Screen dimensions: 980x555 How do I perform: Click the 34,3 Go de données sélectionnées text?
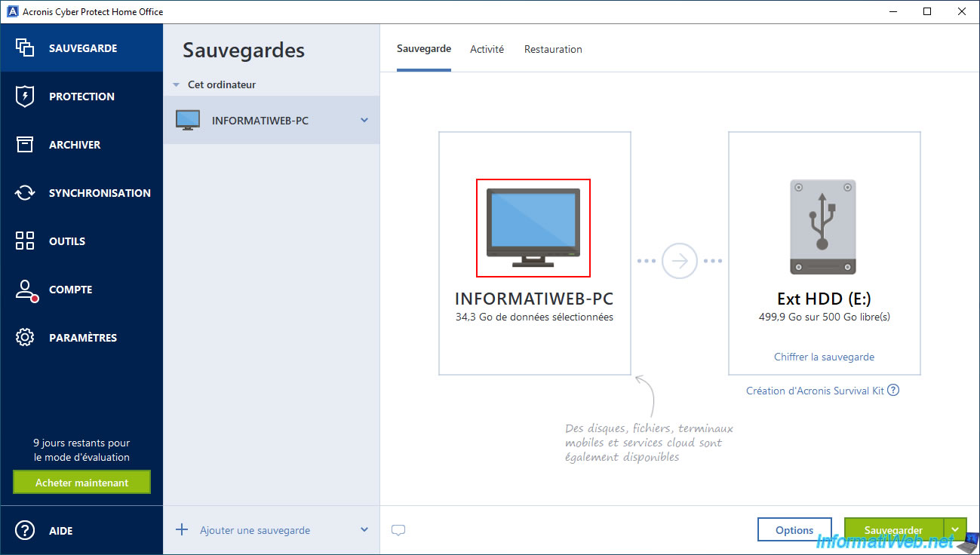(x=534, y=317)
